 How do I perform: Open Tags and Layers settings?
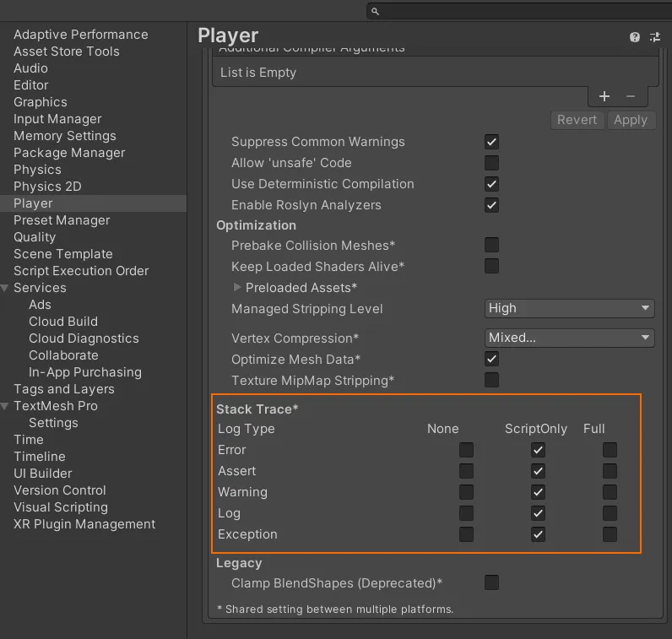64,389
